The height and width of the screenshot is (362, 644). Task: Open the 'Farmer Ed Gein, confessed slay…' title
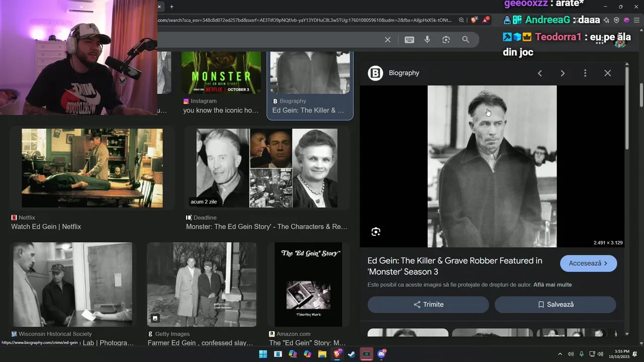tap(200, 343)
